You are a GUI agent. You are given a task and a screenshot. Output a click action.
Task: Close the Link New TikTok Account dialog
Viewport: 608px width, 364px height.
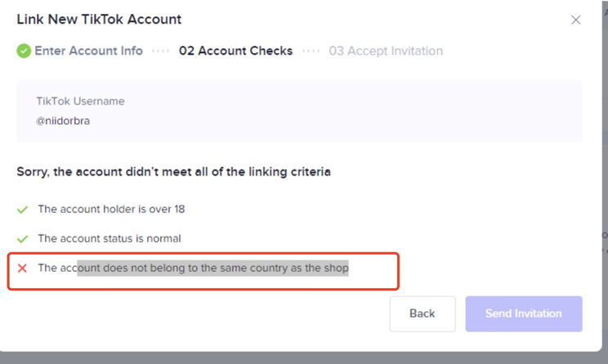575,20
